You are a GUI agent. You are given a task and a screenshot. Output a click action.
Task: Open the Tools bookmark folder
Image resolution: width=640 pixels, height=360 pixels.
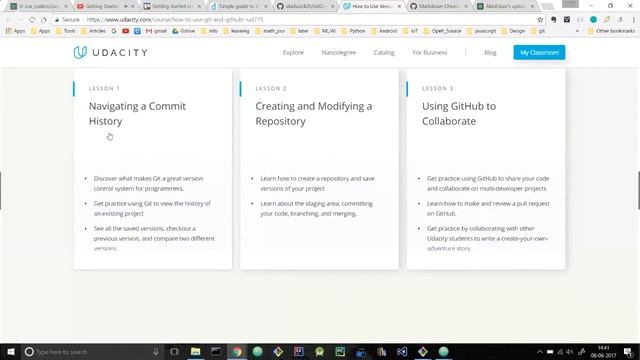65,31
